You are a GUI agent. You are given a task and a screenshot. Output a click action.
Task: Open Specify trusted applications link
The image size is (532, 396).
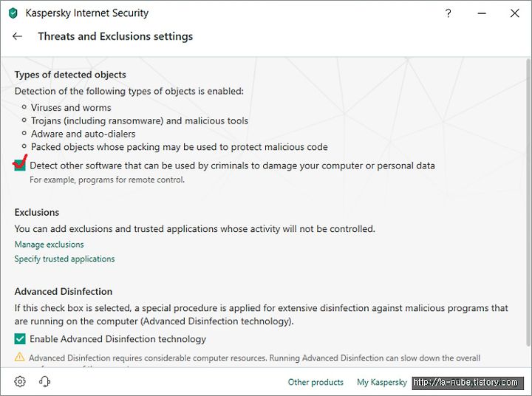tap(64, 259)
